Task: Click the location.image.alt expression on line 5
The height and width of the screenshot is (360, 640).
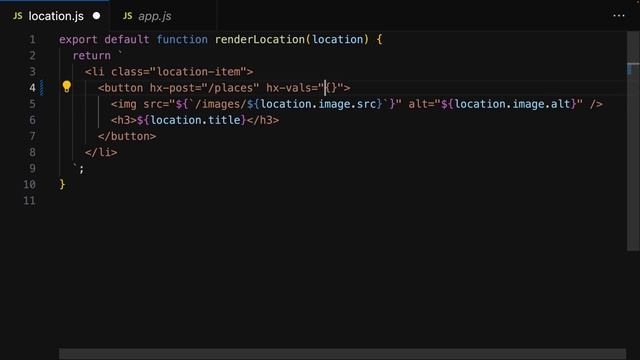Action: [x=512, y=104]
